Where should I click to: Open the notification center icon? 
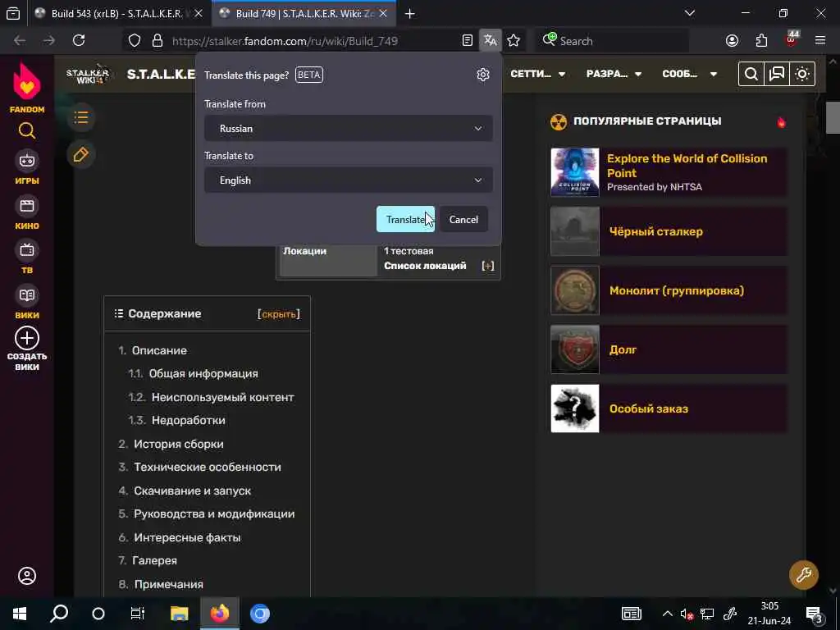tap(814, 614)
